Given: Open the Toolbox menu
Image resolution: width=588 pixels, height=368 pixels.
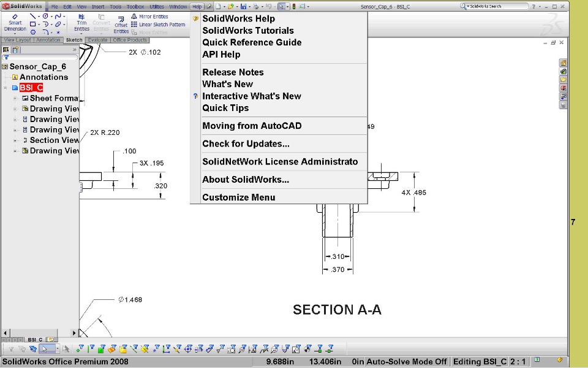Looking at the screenshot, I should click(x=135, y=6).
